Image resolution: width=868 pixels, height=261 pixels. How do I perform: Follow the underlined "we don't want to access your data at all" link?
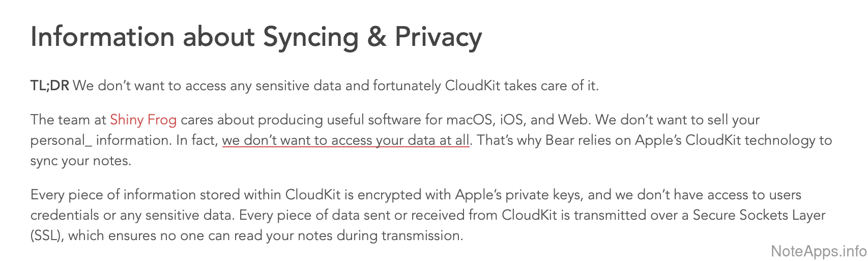tap(345, 140)
